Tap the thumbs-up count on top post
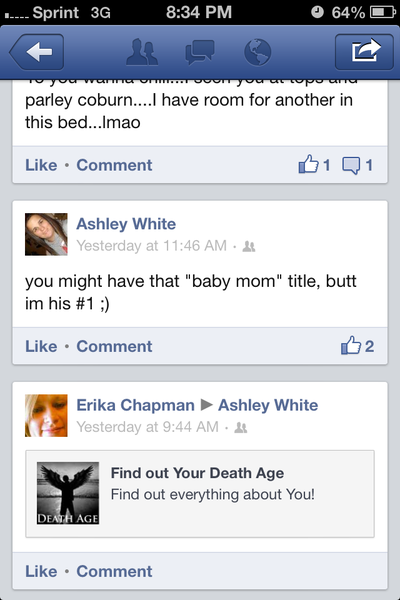The height and width of the screenshot is (600, 400). pos(314,165)
